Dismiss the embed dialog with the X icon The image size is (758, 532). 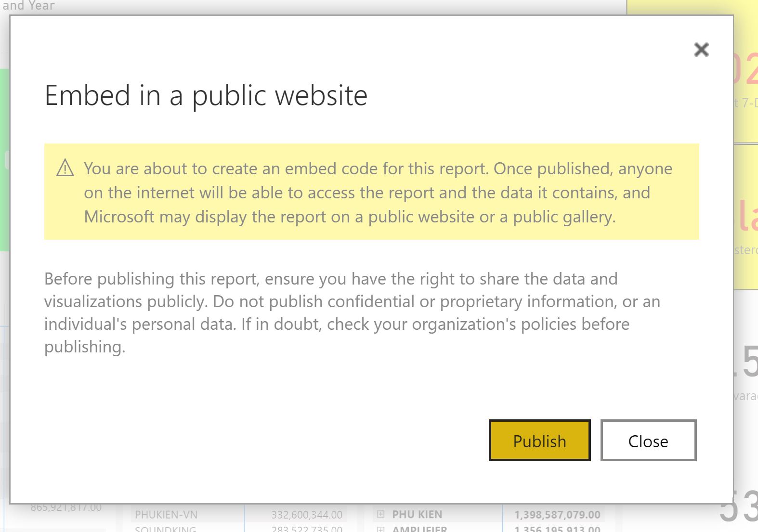click(x=701, y=49)
